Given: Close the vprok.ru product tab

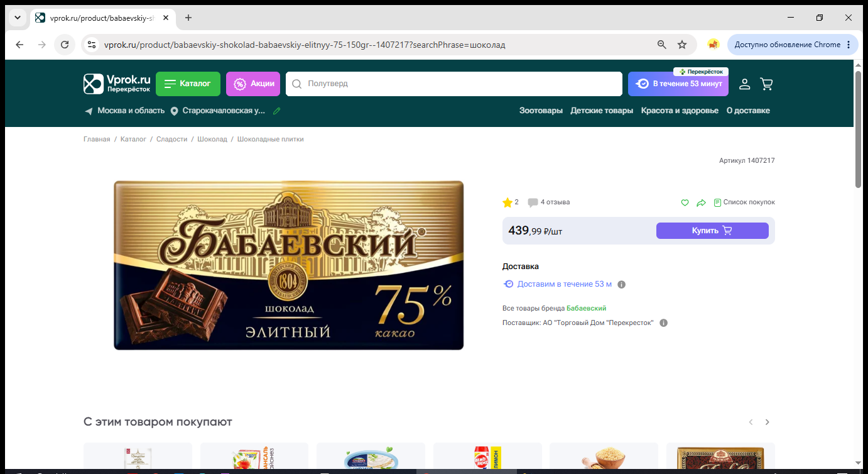Looking at the screenshot, I should pos(166,18).
